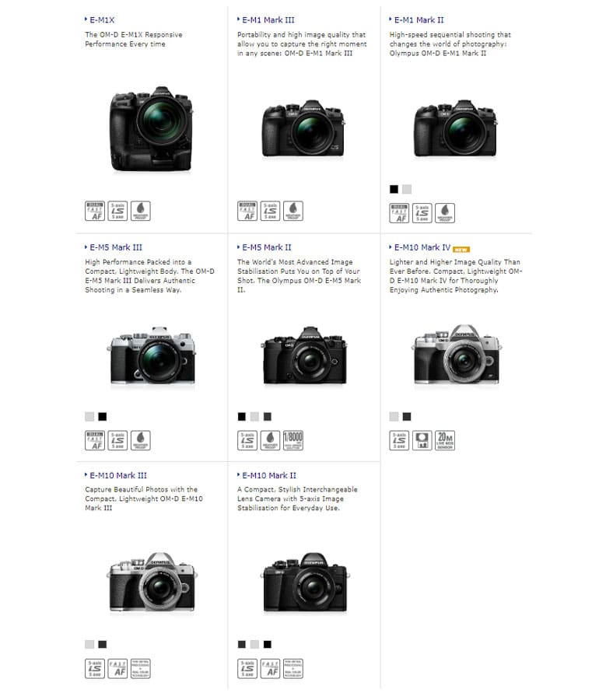This screenshot has height=700, width=599.
Task: Click the E-M10 Mark III camera photo
Action: coord(152,582)
